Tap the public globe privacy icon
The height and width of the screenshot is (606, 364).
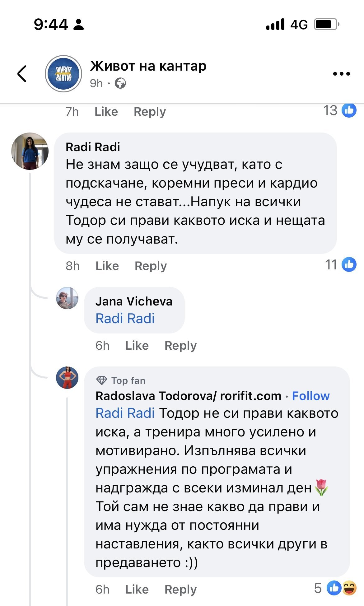point(120,83)
